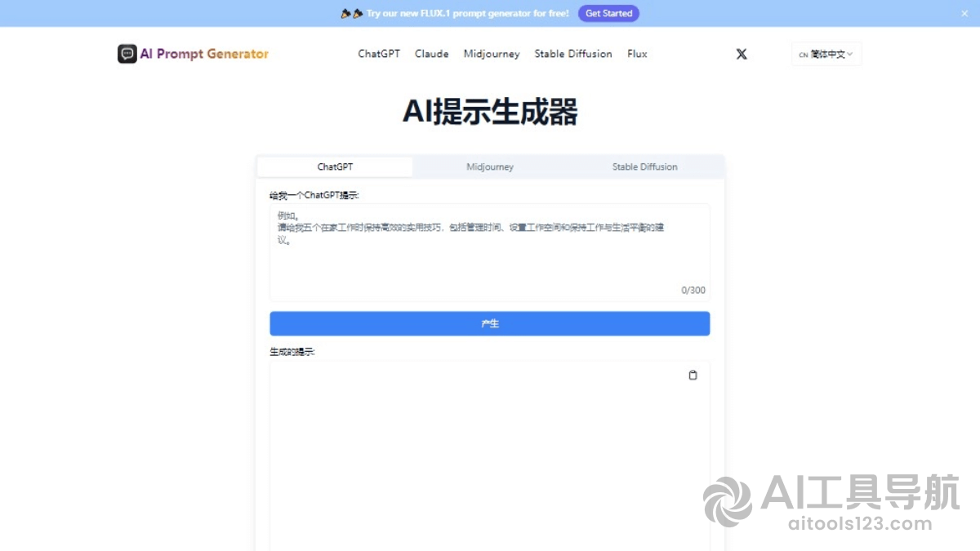Dismiss the FLUX.1 banner with close icon
The width and height of the screenshot is (980, 551).
coord(964,13)
